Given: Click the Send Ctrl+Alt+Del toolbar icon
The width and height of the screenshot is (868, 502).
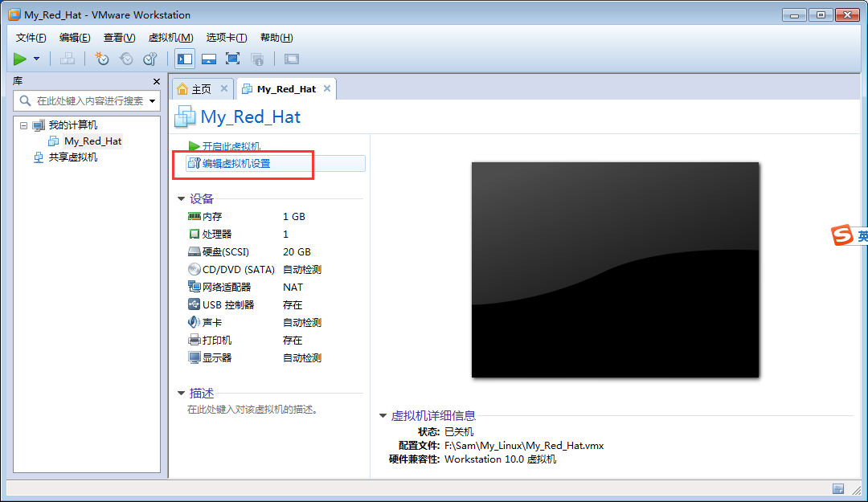Looking at the screenshot, I should [68, 59].
